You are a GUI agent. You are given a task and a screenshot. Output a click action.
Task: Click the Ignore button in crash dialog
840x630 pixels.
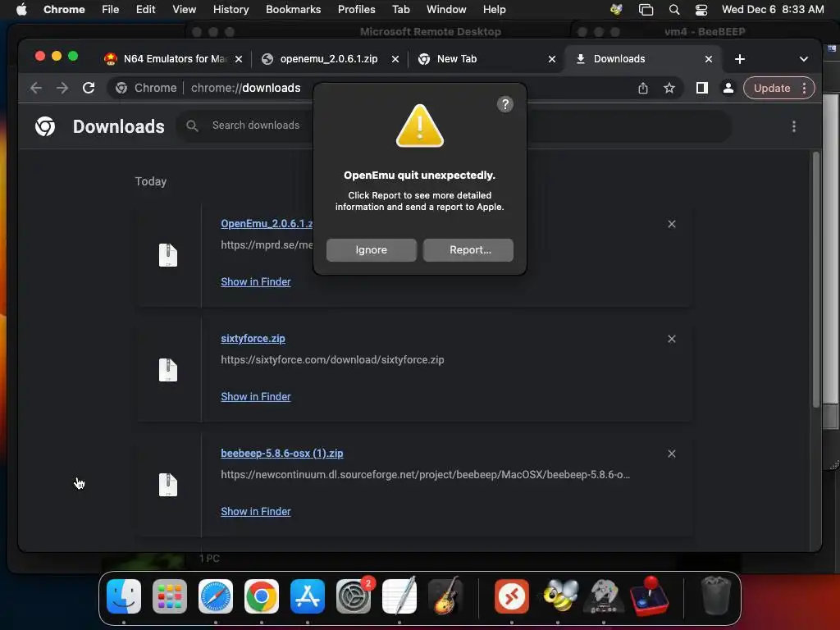click(x=372, y=250)
